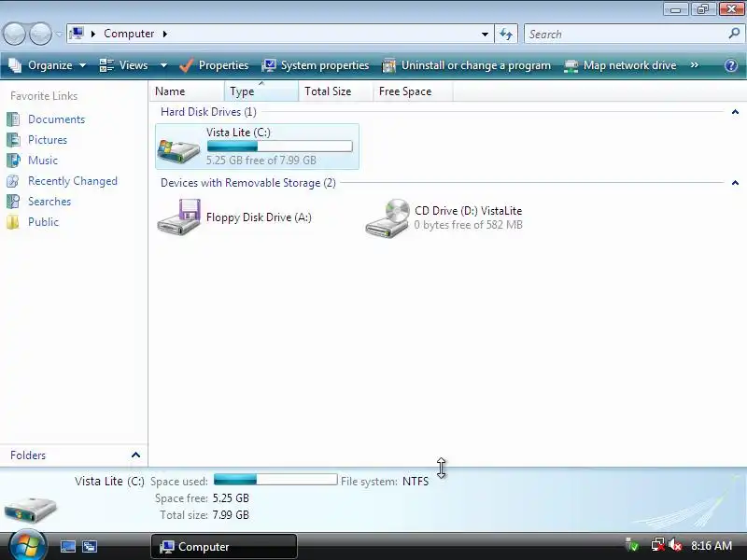Click the Searches icon in sidebar

13,202
